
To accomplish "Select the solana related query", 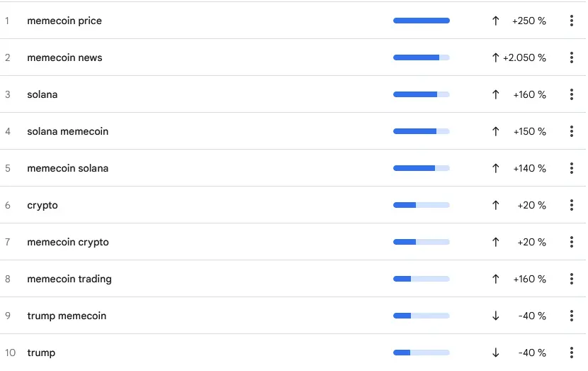I will pos(43,94).
